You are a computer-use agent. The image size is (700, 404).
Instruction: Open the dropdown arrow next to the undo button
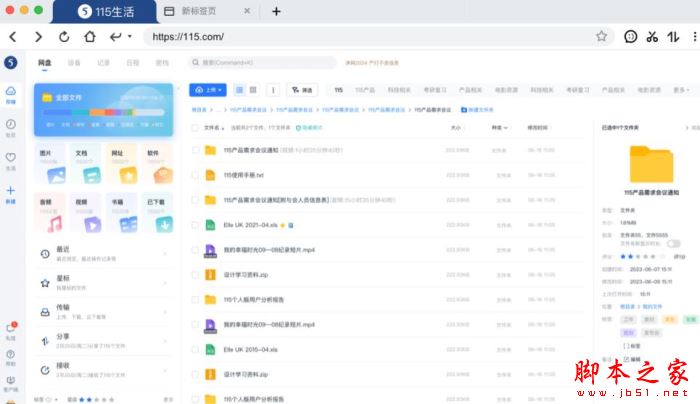129,36
